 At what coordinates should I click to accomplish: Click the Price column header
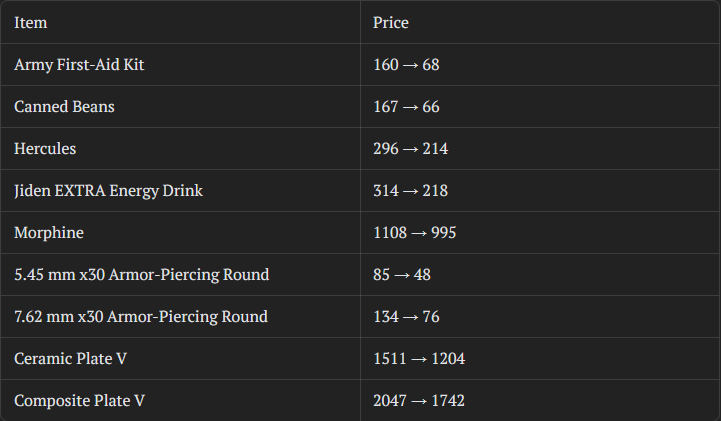pyautogui.click(x=391, y=22)
